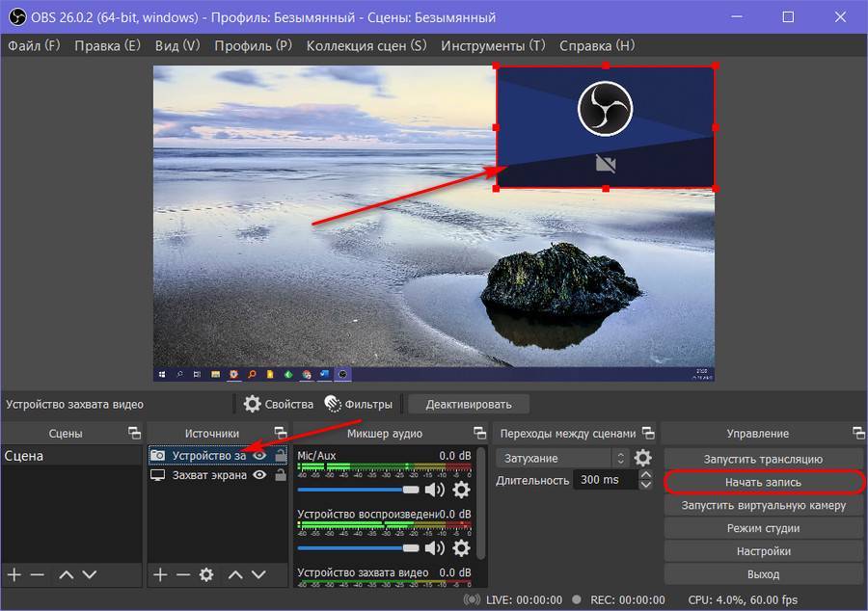Screen dimensions: 868x611
Task: Click the Запустить трансляцию button
Action: click(x=763, y=459)
